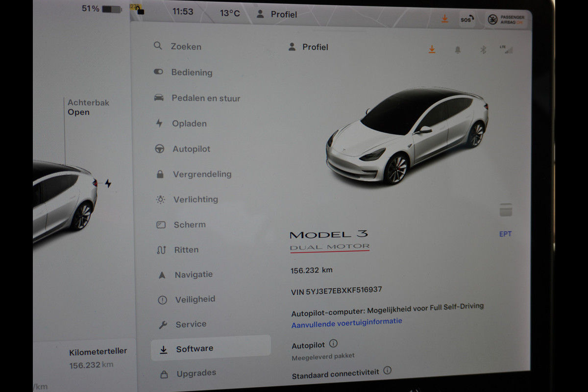The height and width of the screenshot is (392, 588).
Task: Tap info icon beside Standaard connectiviteit
Action: 387,370
